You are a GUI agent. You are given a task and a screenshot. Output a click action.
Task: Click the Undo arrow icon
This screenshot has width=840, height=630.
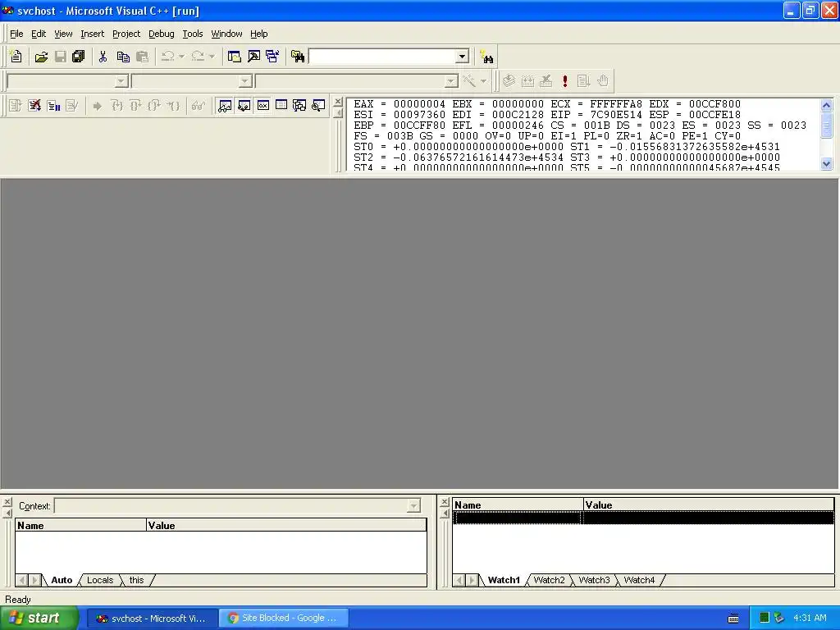167,57
